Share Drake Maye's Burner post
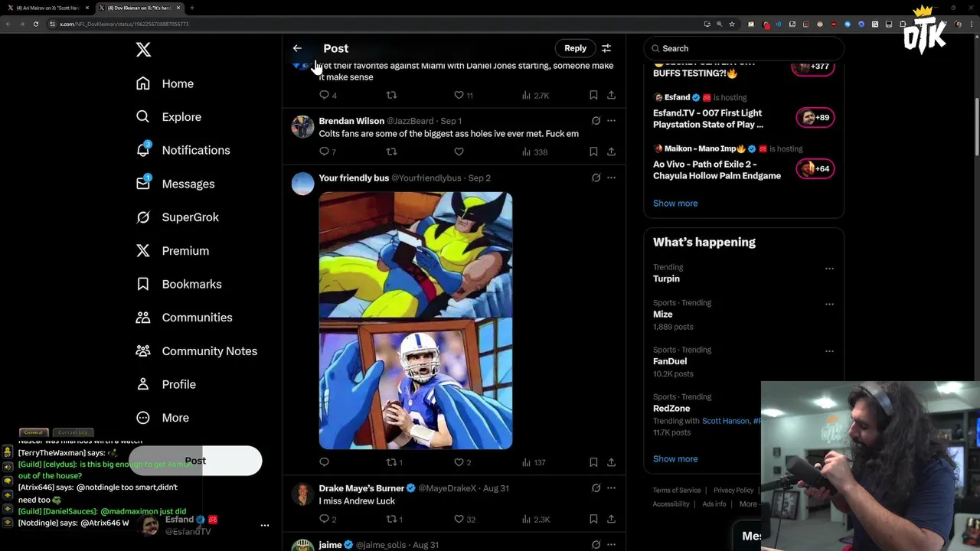Image resolution: width=980 pixels, height=551 pixels. pyautogui.click(x=611, y=519)
